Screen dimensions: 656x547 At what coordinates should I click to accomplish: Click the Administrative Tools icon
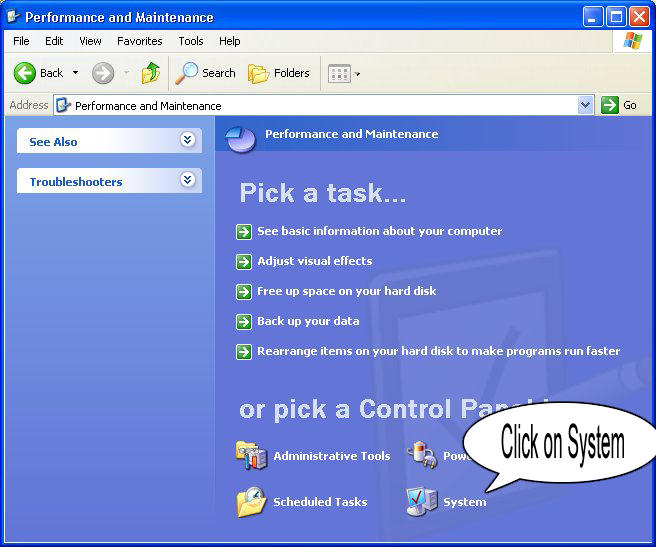click(x=251, y=455)
